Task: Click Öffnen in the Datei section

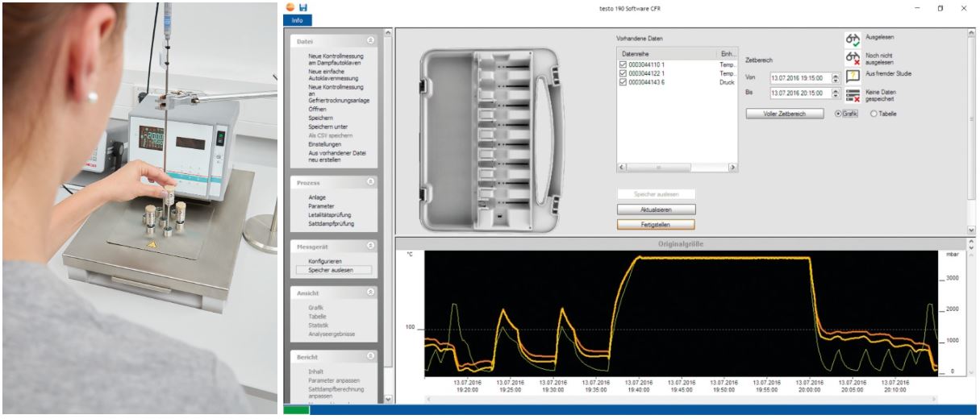Action: point(317,108)
